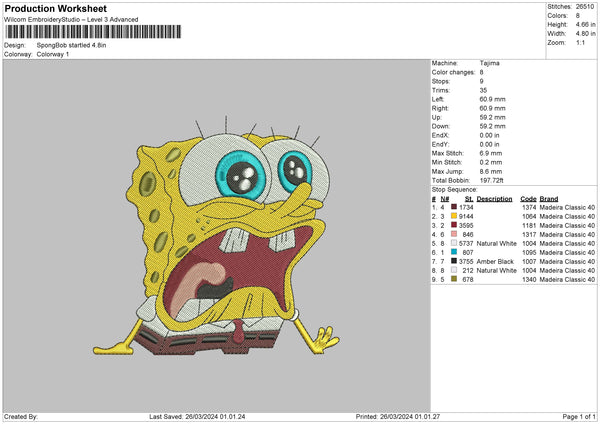Click the 'Description' column header
The height and width of the screenshot is (424, 600).
point(494,199)
